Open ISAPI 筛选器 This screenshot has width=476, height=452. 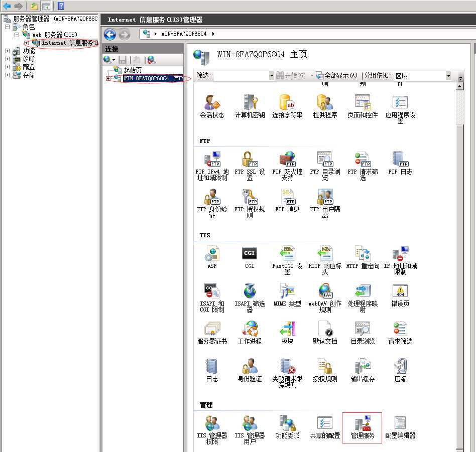coord(250,297)
